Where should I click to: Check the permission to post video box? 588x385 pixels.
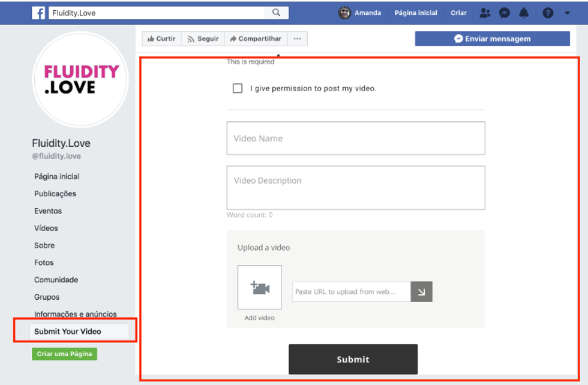coord(238,88)
